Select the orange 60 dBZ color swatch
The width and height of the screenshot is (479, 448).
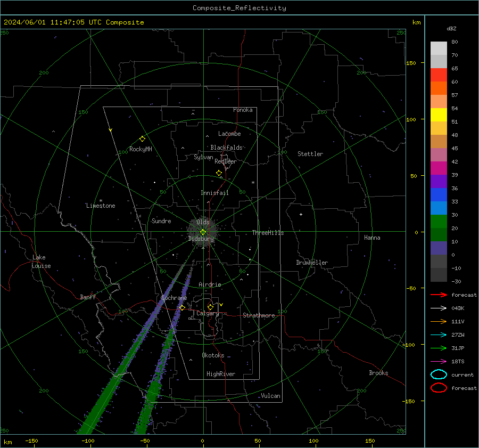tap(439, 88)
